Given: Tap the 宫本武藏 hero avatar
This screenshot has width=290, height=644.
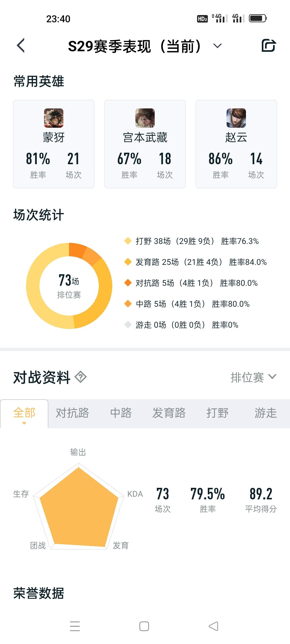Looking at the screenshot, I should (x=145, y=118).
